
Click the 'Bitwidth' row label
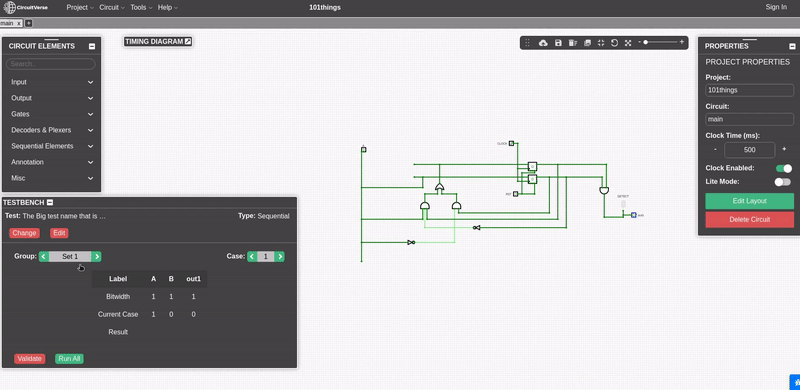pos(118,297)
